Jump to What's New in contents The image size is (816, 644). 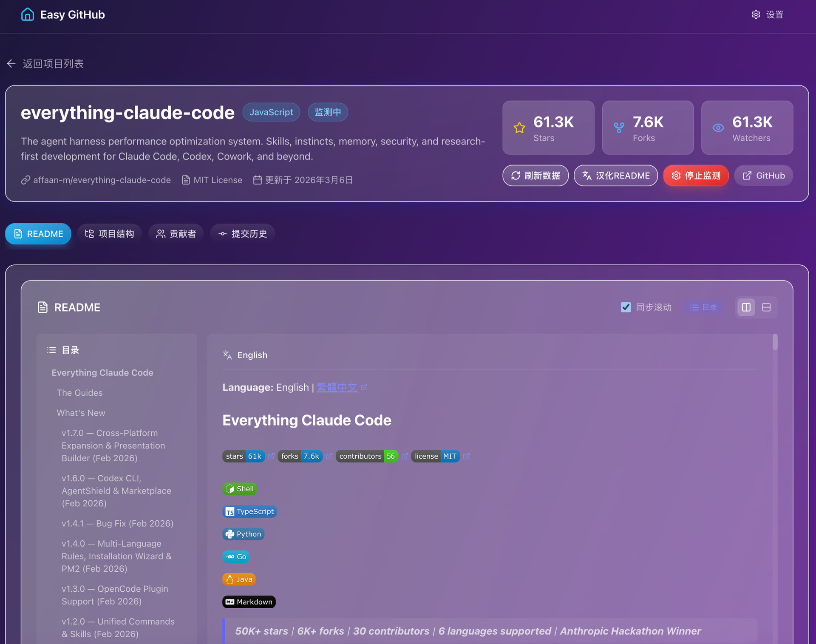[x=81, y=413]
